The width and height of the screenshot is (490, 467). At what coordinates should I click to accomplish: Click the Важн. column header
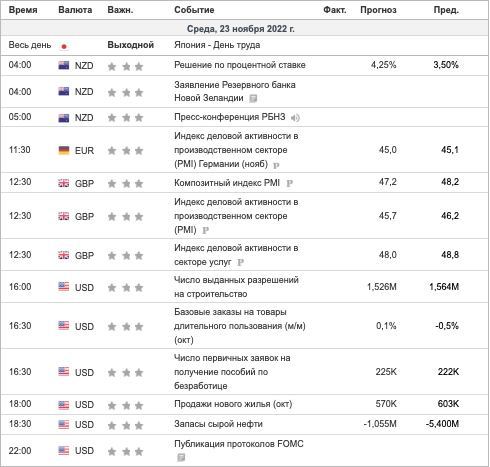pos(120,10)
